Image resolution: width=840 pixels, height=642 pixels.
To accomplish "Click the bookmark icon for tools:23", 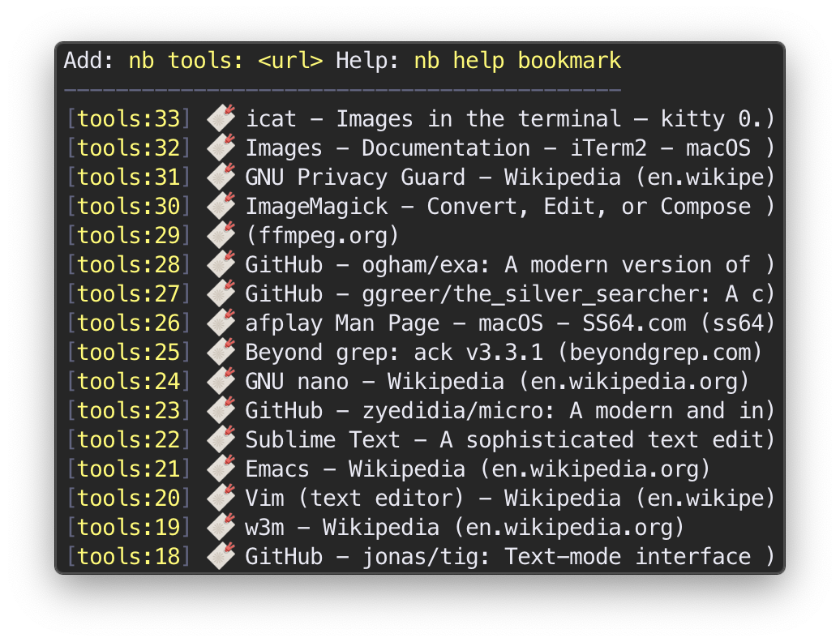I will [x=221, y=410].
